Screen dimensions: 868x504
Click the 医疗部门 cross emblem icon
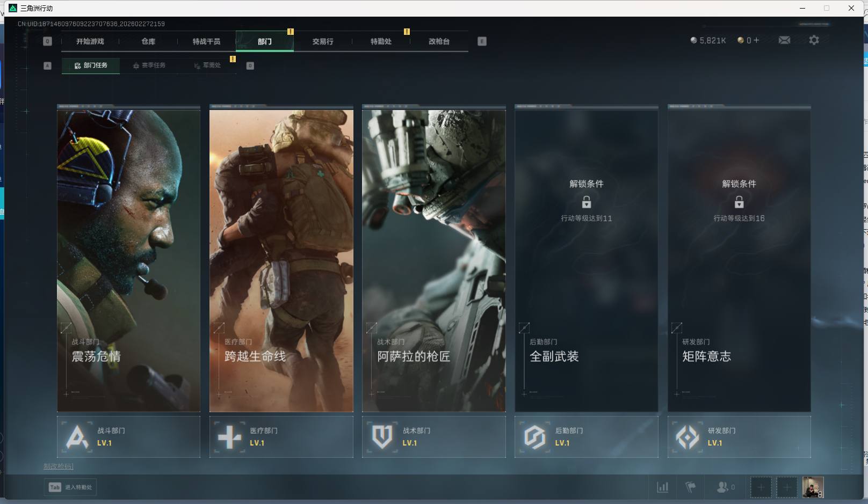coord(229,437)
